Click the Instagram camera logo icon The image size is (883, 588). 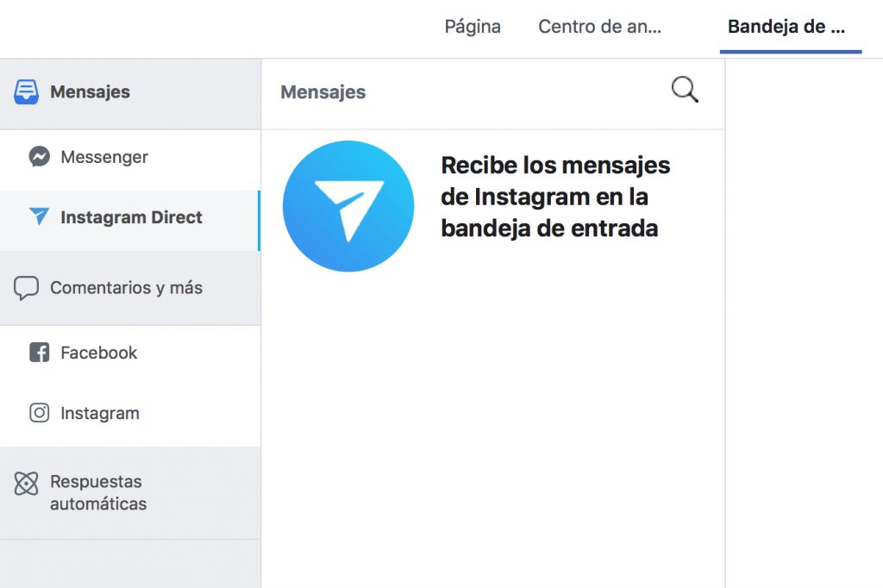[40, 413]
